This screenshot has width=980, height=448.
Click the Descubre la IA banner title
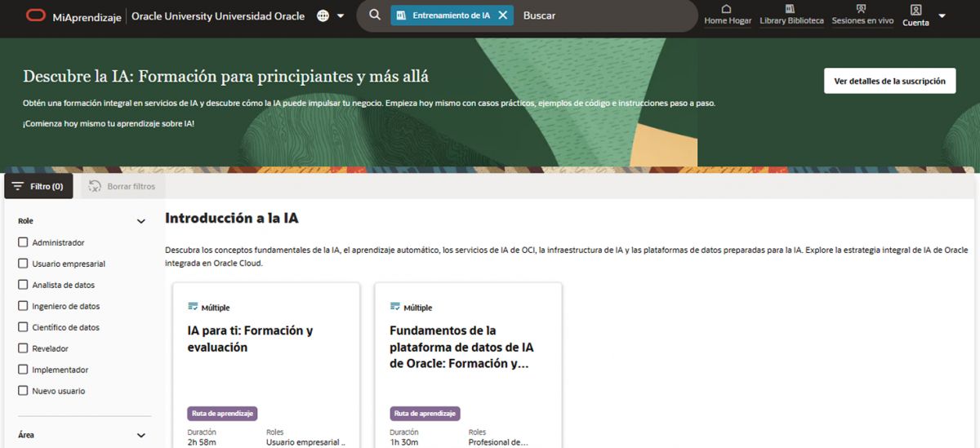coord(226,77)
